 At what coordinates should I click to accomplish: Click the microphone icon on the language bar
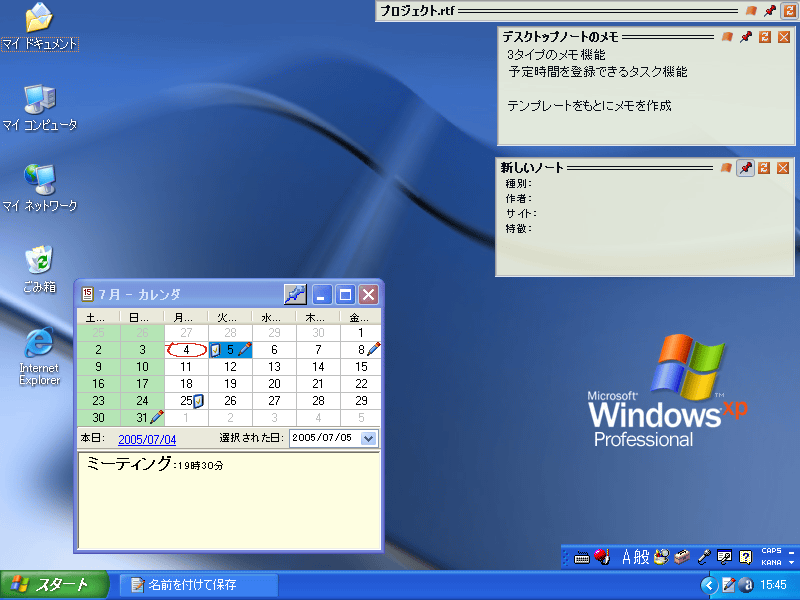click(x=705, y=557)
